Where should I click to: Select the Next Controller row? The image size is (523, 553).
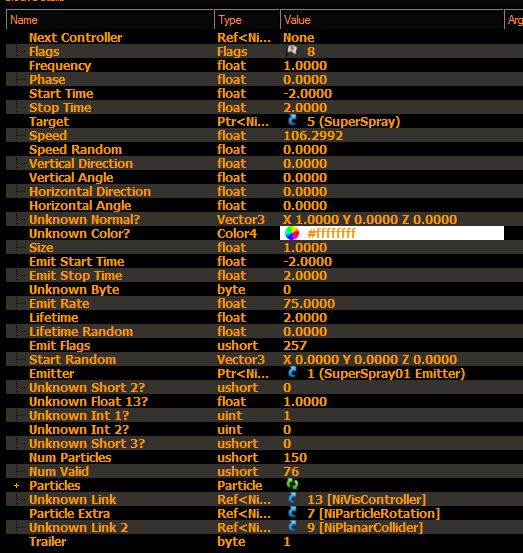point(264,37)
